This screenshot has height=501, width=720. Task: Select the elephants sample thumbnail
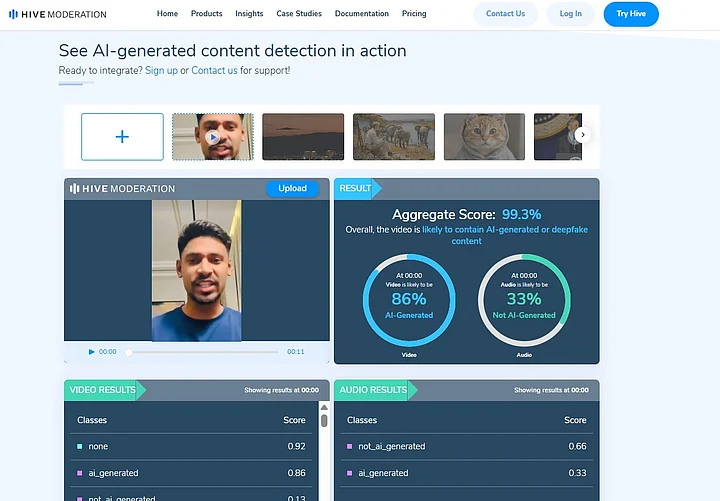393,137
